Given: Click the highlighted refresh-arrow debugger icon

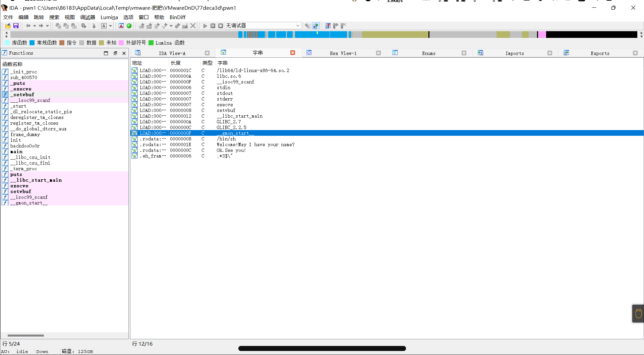Looking at the screenshot, I should (315, 26).
